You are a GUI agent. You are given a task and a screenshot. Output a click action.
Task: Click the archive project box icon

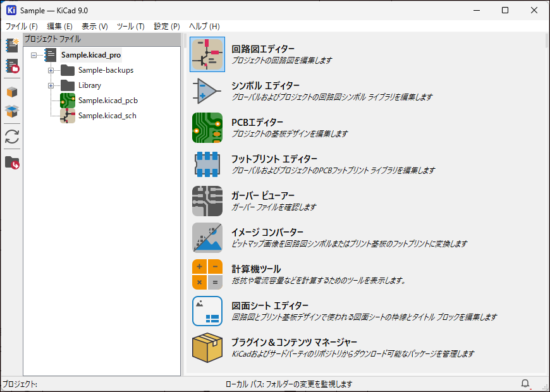click(11, 92)
